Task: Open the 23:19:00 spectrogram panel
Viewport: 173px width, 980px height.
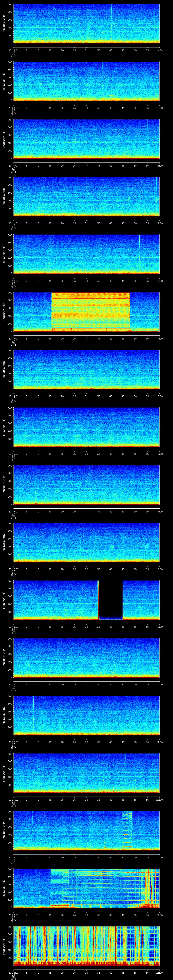Action: tap(86, 658)
